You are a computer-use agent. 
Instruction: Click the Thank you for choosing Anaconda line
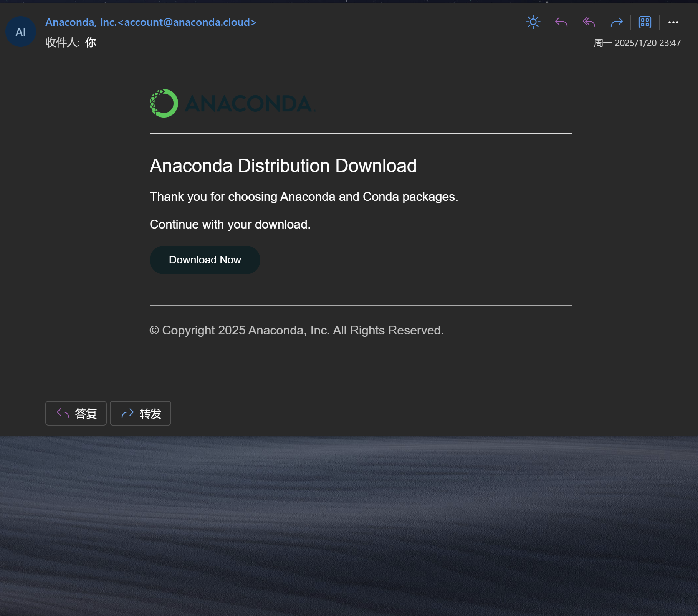[x=304, y=197]
